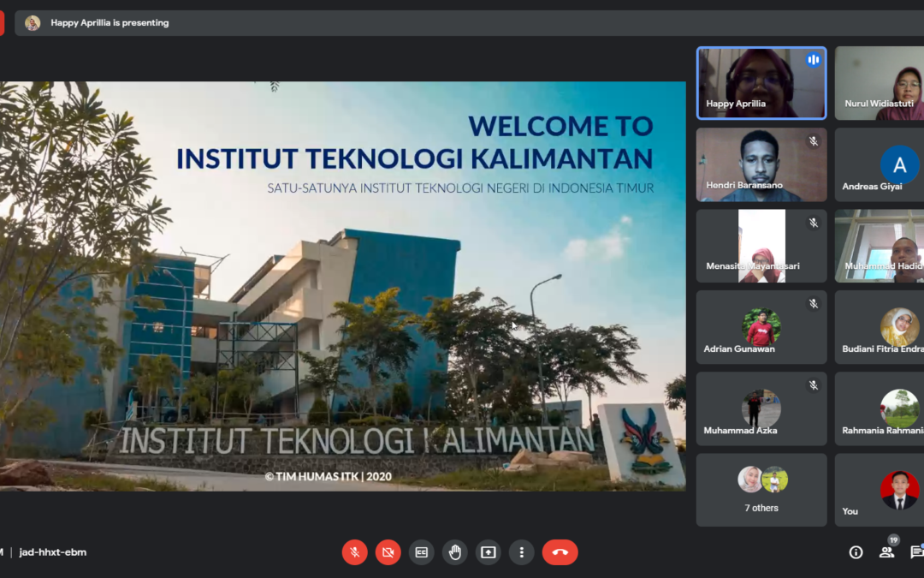The image size is (924, 578).
Task: Click presenter avatar in top banner
Action: (33, 22)
